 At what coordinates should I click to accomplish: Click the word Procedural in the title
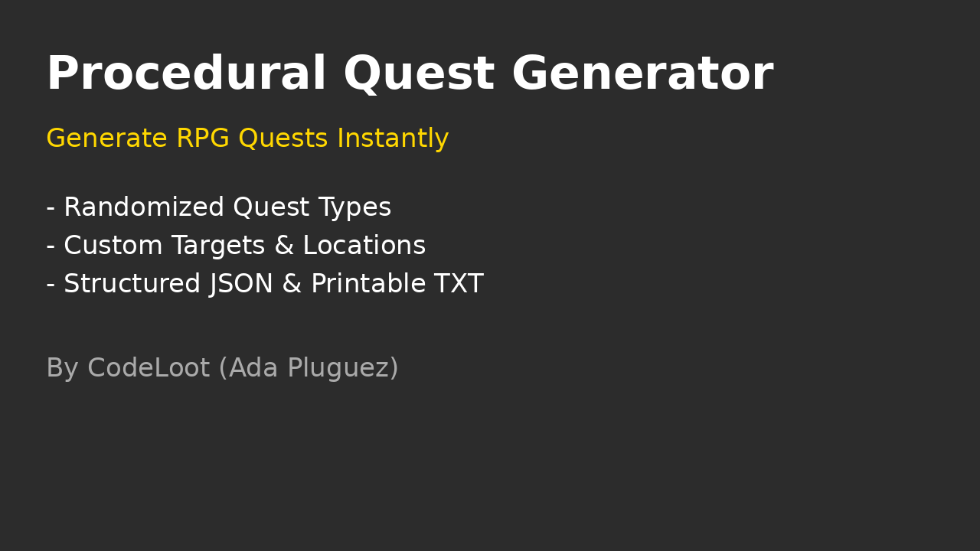187,75
